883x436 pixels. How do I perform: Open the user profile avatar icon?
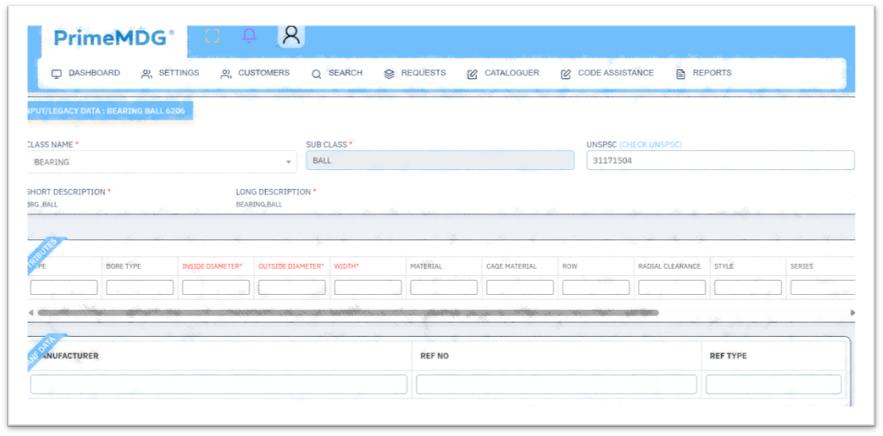(x=291, y=36)
